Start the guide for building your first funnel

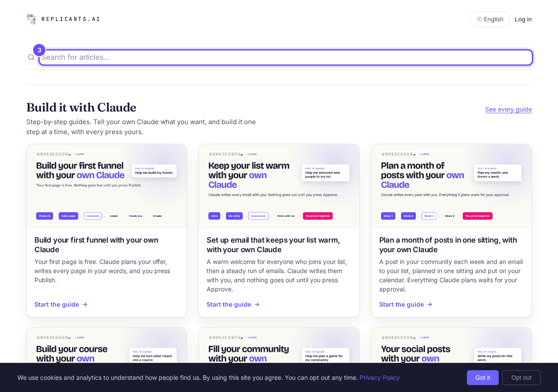(x=61, y=304)
